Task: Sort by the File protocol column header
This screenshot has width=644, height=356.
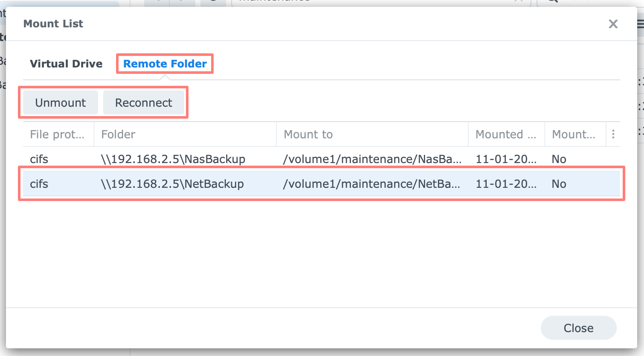Action: pos(58,134)
